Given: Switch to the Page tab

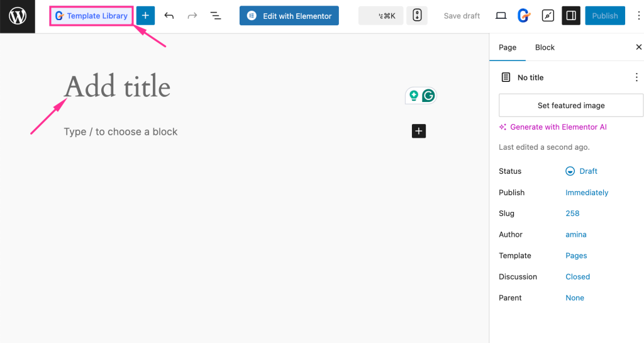Looking at the screenshot, I should tap(508, 47).
